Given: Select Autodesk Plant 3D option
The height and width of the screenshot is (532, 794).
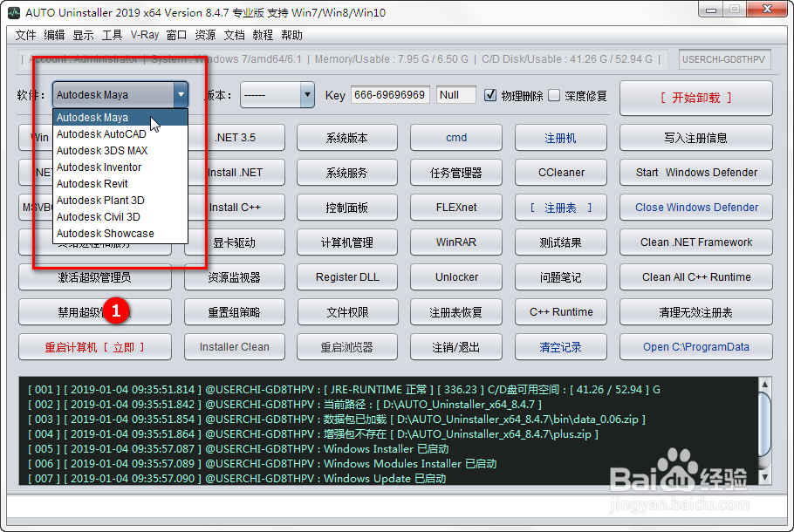Looking at the screenshot, I should click(120, 201).
